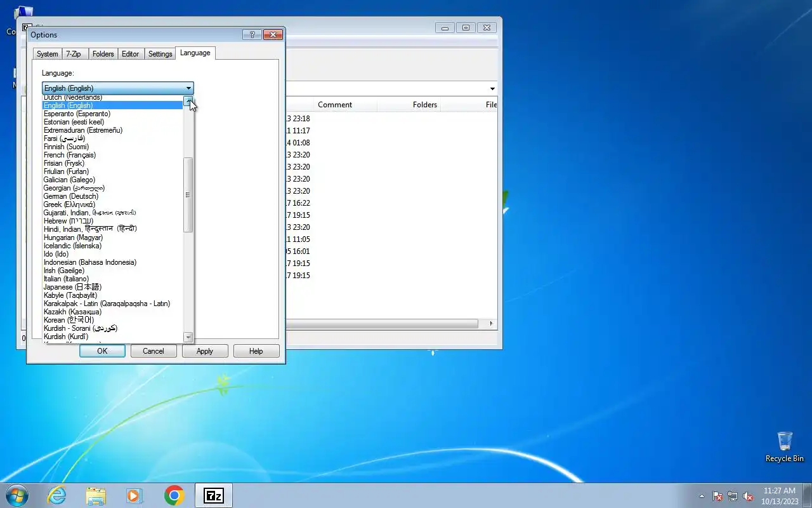Switch to the Folders tab
This screenshot has width=812, height=508.
103,54
